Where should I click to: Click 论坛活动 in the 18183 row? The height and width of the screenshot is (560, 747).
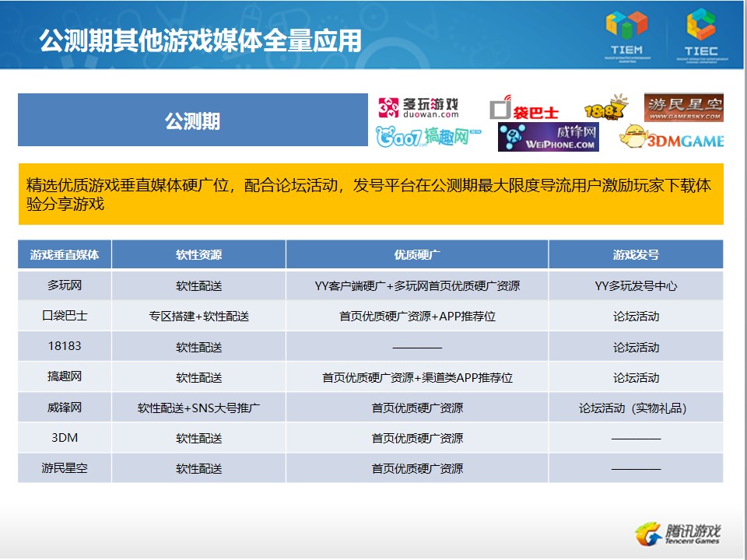tap(636, 347)
